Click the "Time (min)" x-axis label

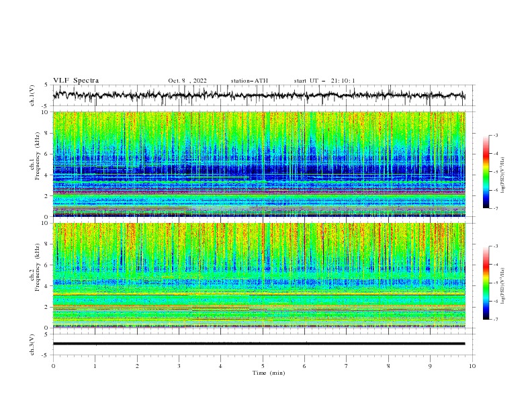[x=269, y=373]
